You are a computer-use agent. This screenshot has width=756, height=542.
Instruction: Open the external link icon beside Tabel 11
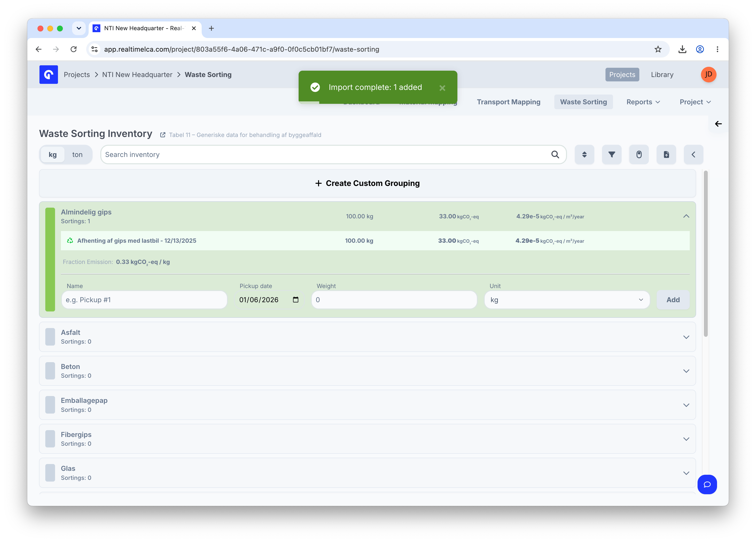(163, 135)
